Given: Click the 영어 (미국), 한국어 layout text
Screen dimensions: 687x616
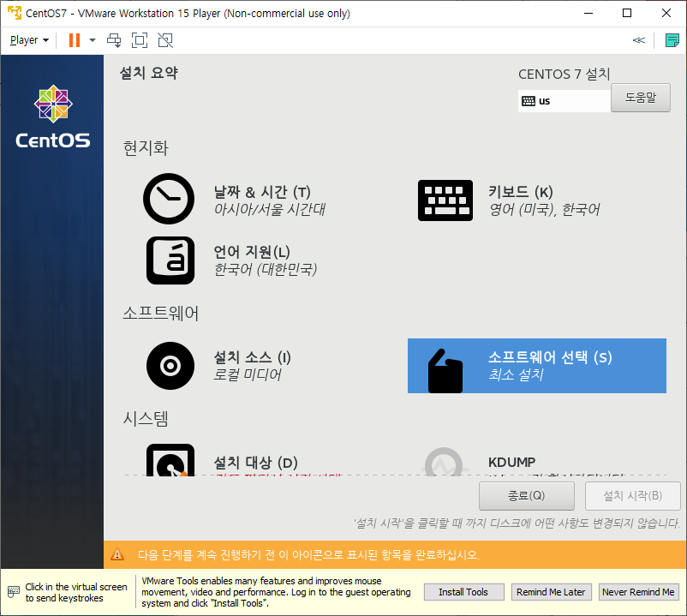Looking at the screenshot, I should [x=544, y=209].
